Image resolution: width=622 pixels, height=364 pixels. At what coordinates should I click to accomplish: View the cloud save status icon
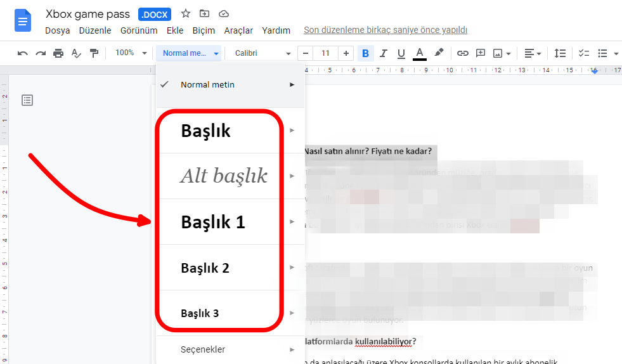pyautogui.click(x=224, y=14)
